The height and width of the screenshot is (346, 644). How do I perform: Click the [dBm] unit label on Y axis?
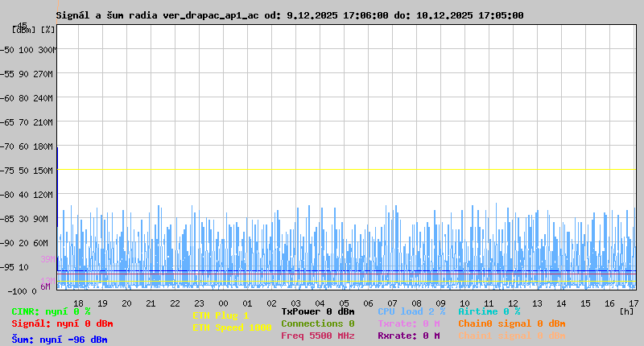(23, 30)
